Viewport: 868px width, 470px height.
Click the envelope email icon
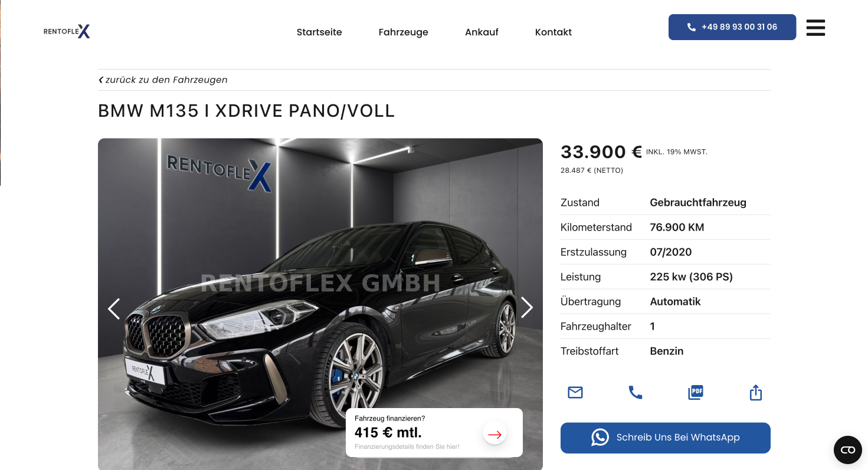click(x=575, y=392)
